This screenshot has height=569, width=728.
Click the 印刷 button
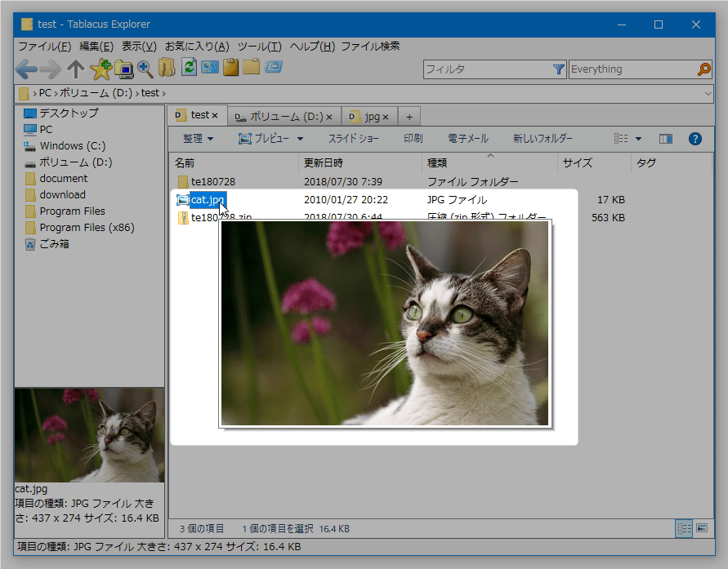pos(413,139)
